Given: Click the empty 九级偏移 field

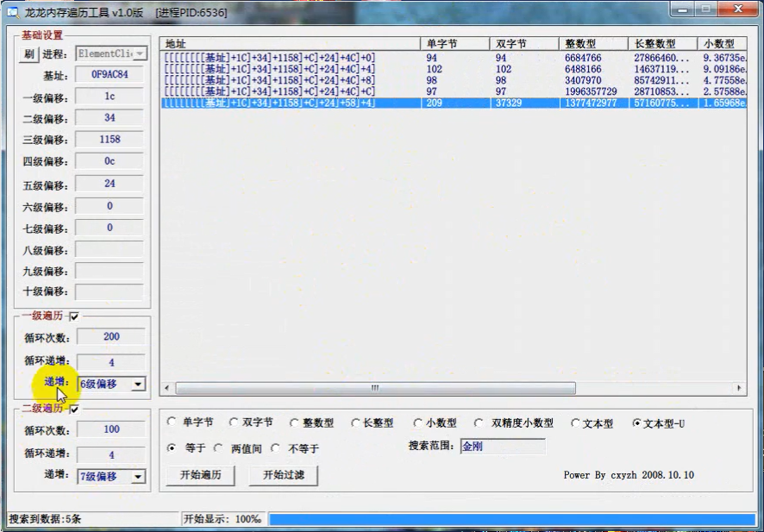Looking at the screenshot, I should tap(110, 271).
